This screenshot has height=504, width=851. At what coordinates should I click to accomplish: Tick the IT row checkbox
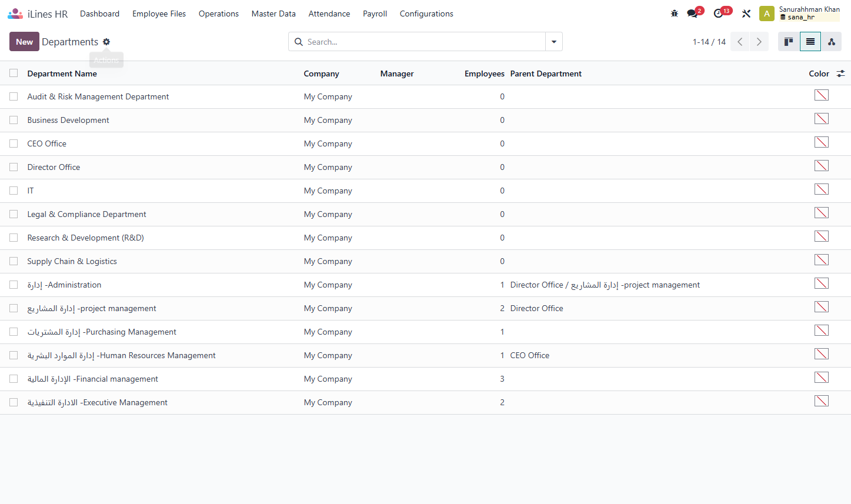point(14,191)
